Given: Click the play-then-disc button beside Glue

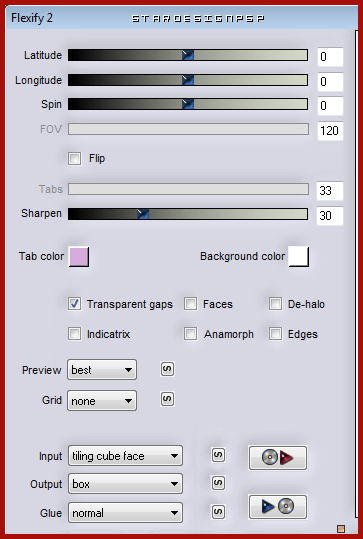Looking at the screenshot, I should tap(278, 507).
